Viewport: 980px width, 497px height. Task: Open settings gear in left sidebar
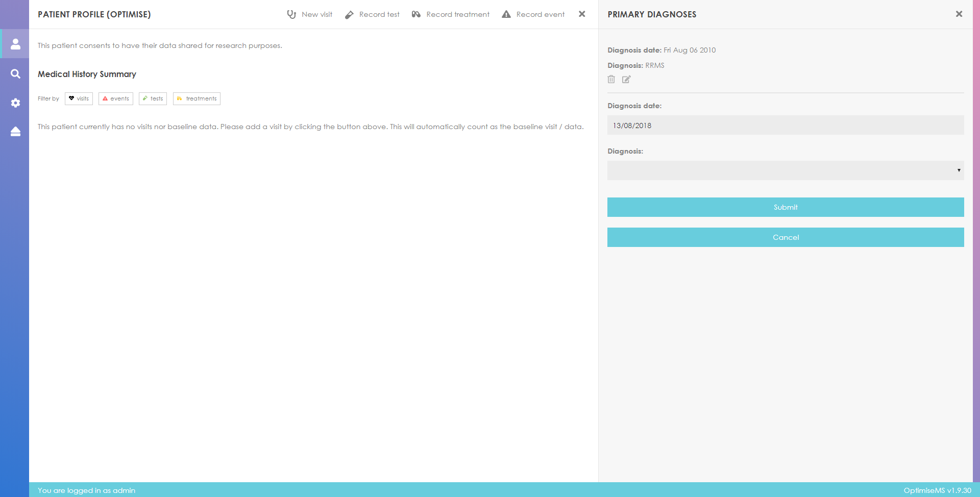pyautogui.click(x=15, y=103)
